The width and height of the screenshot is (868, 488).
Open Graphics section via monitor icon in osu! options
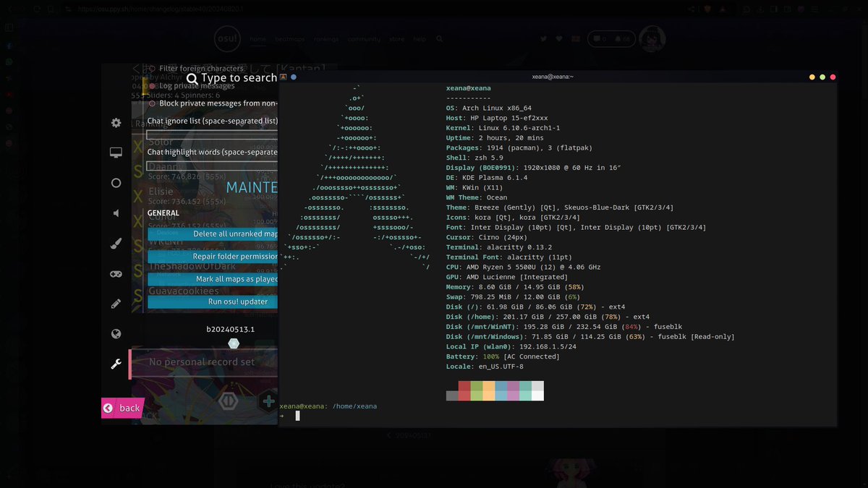tap(116, 153)
